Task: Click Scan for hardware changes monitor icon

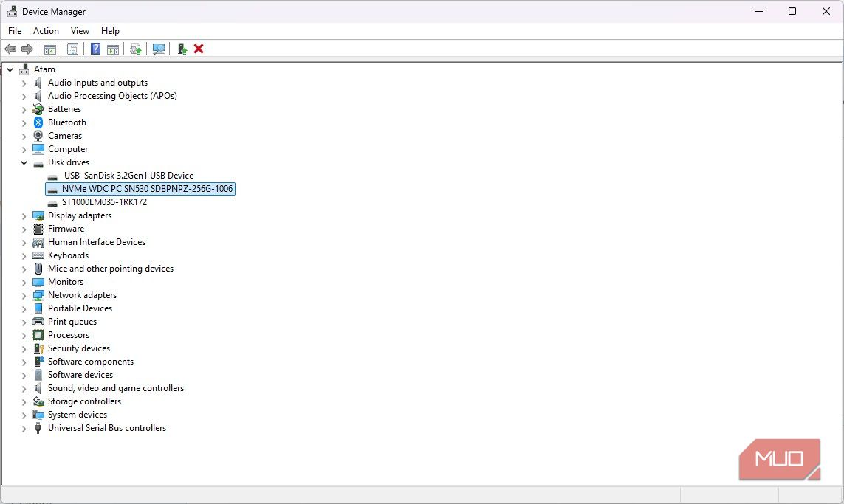Action: pyautogui.click(x=158, y=49)
